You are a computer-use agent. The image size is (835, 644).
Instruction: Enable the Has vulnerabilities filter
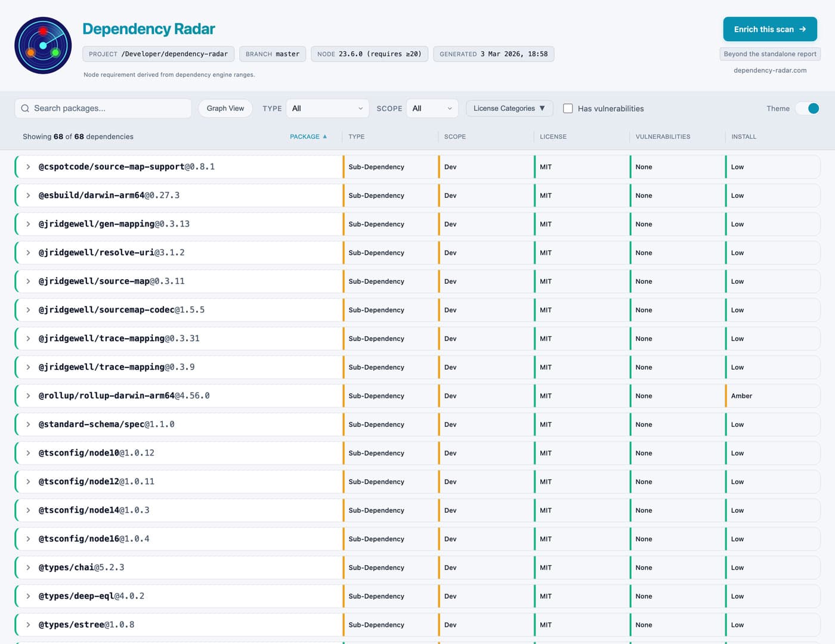568,108
